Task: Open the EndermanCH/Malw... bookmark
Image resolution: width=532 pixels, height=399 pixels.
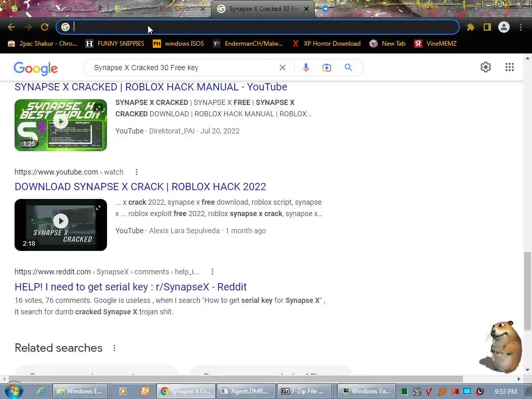Action: (x=248, y=44)
